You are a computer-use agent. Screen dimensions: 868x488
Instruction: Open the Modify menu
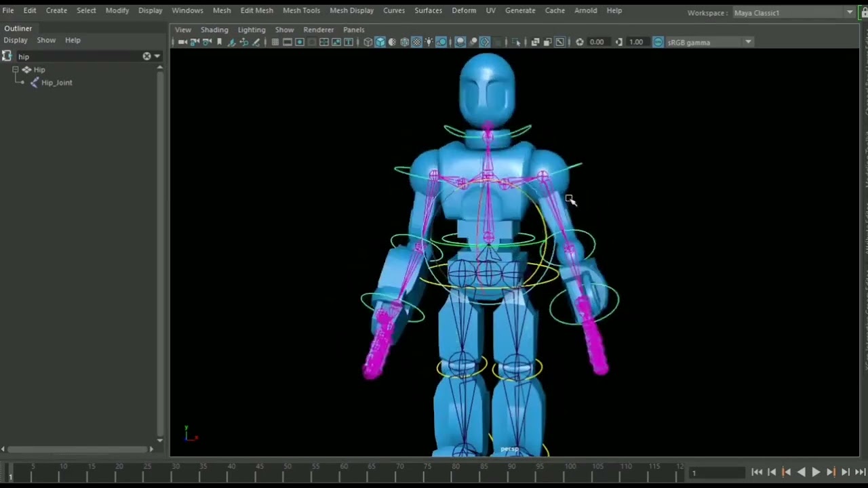[117, 10]
